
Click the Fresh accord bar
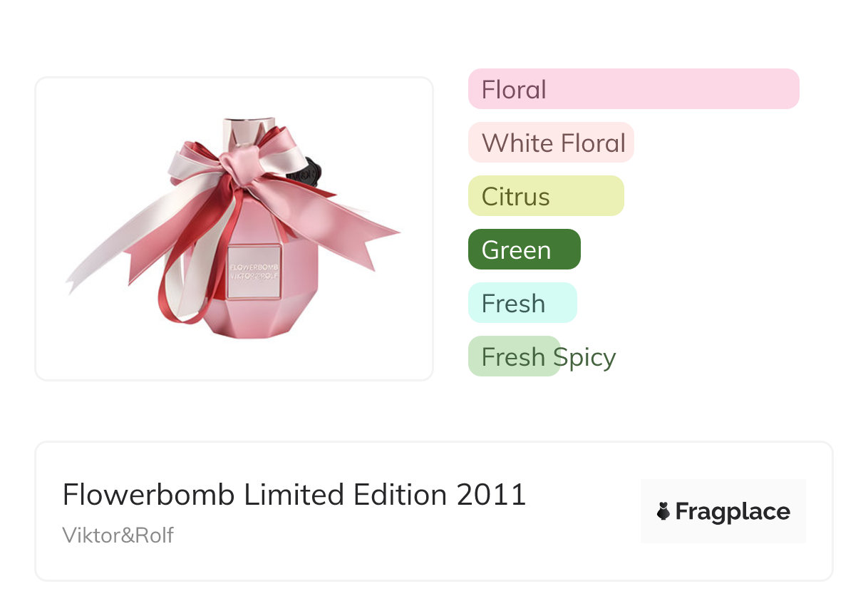[x=522, y=303]
